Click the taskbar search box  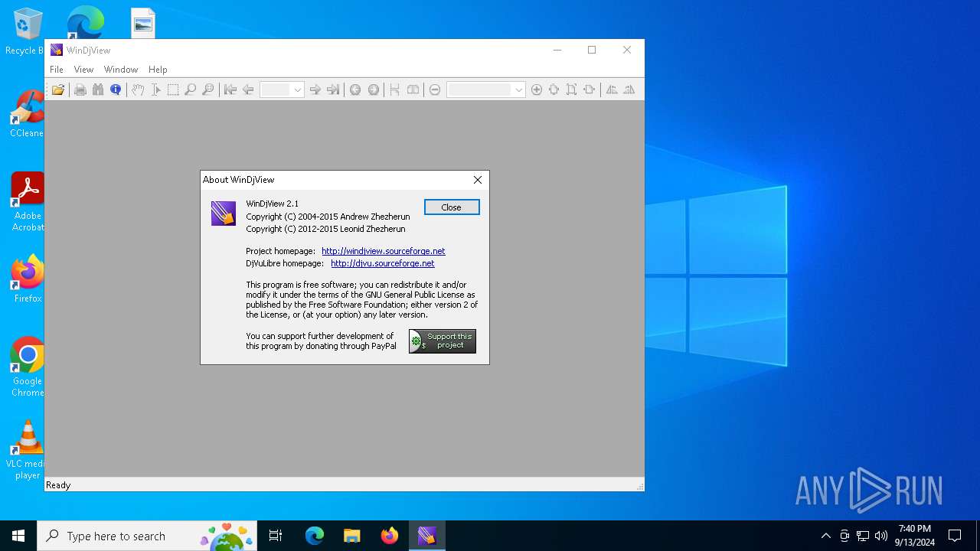(x=149, y=536)
